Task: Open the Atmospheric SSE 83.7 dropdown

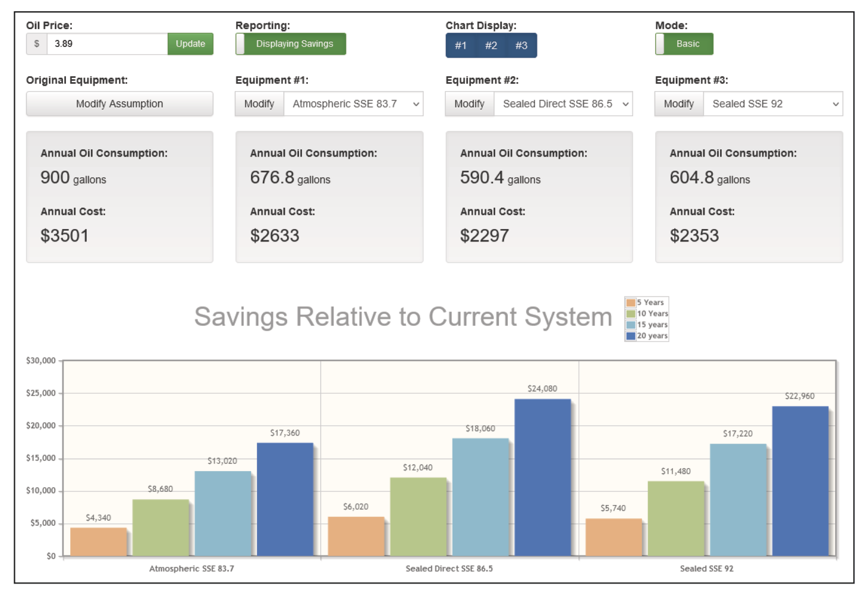Action: (x=354, y=104)
